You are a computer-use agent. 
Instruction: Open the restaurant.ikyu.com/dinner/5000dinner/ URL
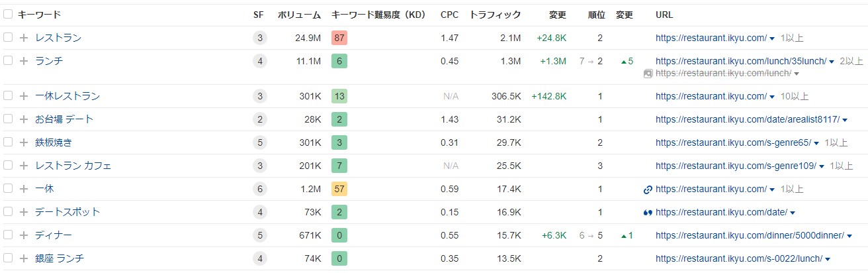tap(750, 235)
